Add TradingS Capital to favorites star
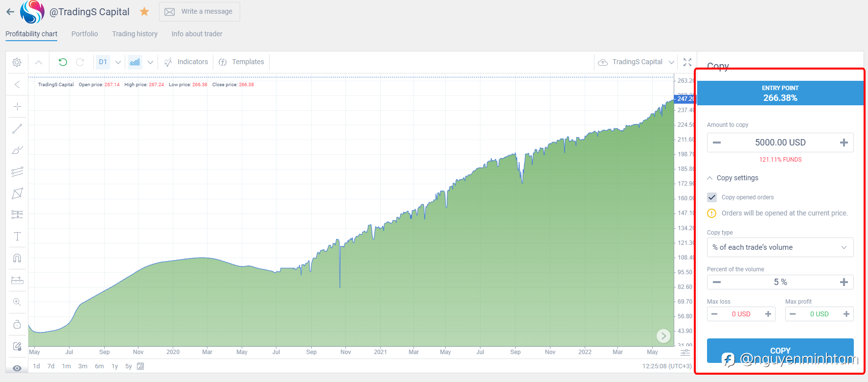This screenshot has height=382, width=868. [144, 11]
